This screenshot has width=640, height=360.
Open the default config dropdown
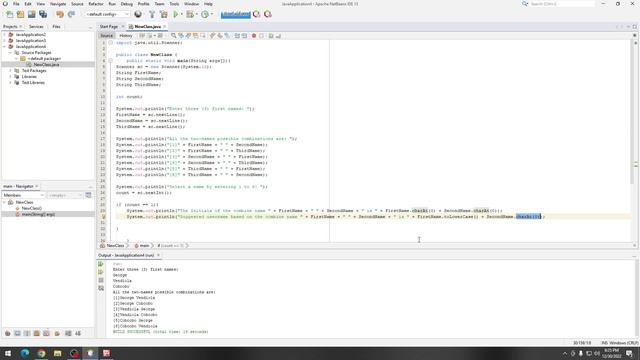[107, 14]
